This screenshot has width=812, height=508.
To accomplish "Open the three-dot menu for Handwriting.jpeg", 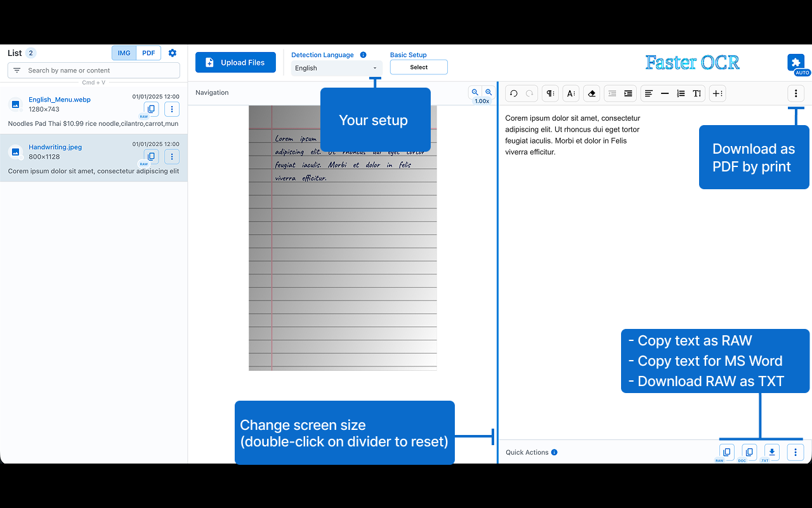I will point(172,156).
